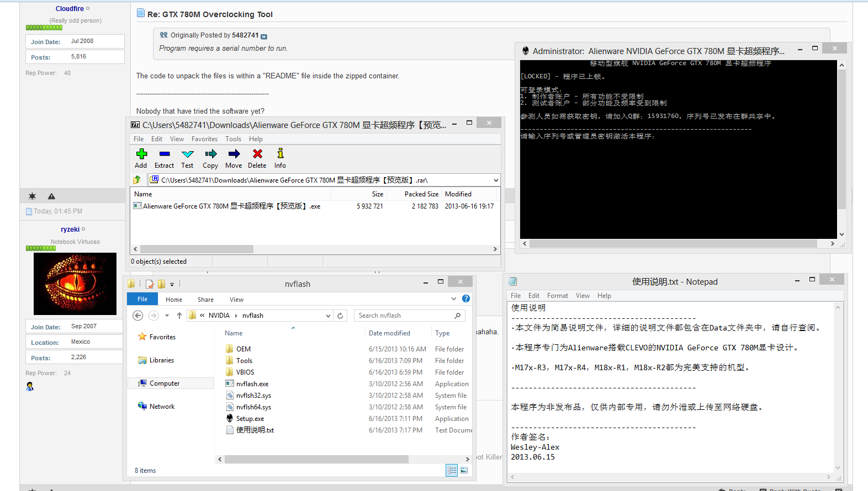Open the Info tool in 7-Zip
The height and width of the screenshot is (491, 868).
280,154
